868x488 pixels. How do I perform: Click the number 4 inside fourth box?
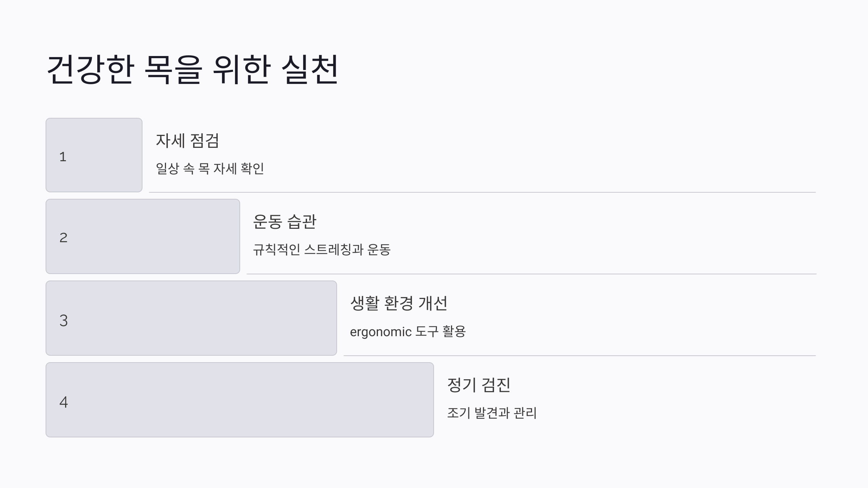pos(64,402)
